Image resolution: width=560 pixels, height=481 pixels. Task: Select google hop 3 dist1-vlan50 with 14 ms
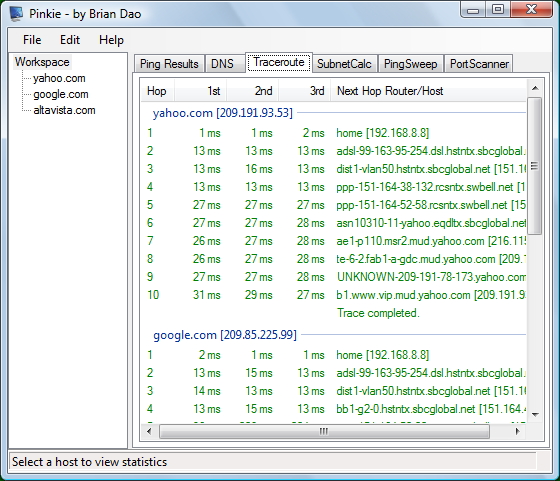[x=334, y=391]
